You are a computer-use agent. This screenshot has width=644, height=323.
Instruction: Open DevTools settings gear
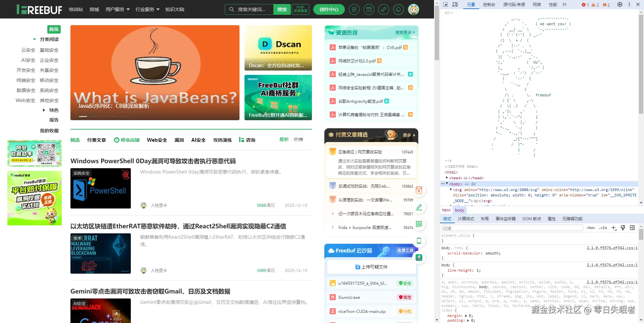pyautogui.click(x=620, y=4)
